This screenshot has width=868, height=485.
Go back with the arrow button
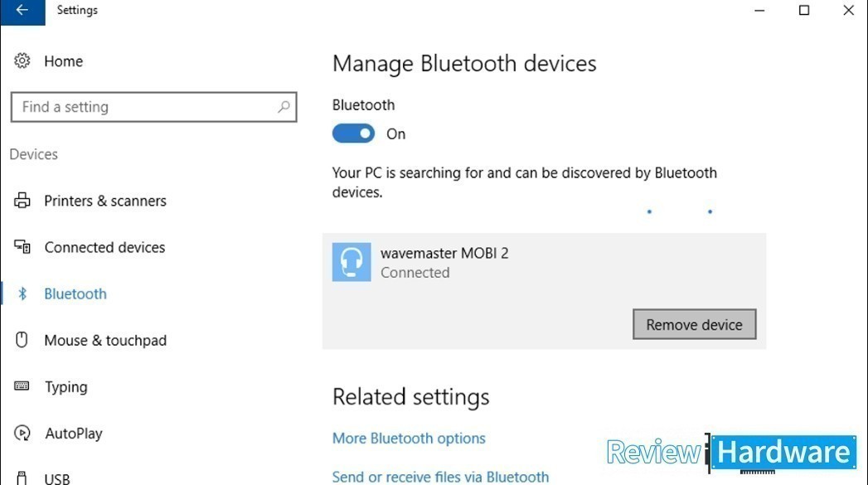[22, 12]
